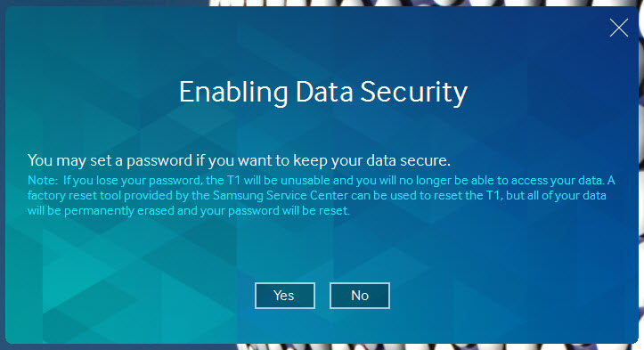Click the word 'Enabling' in the title
Screen dimensions: 644x350
[233, 93]
